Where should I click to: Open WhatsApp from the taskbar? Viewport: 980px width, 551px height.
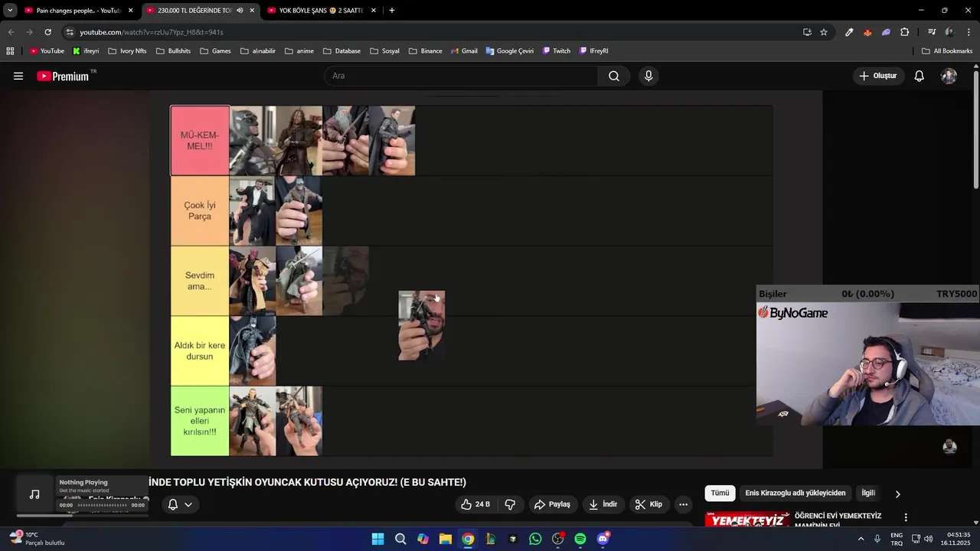pyautogui.click(x=535, y=539)
